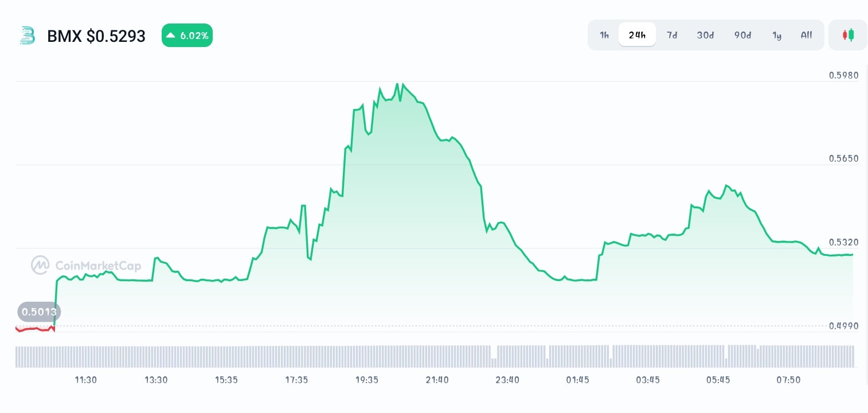Click the 0.5320 y-axis value

(x=844, y=242)
